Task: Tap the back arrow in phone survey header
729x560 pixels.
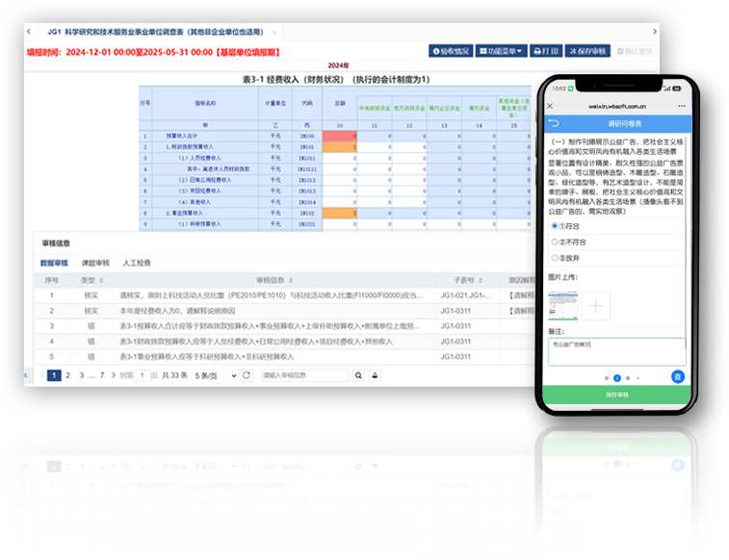Action: click(554, 123)
